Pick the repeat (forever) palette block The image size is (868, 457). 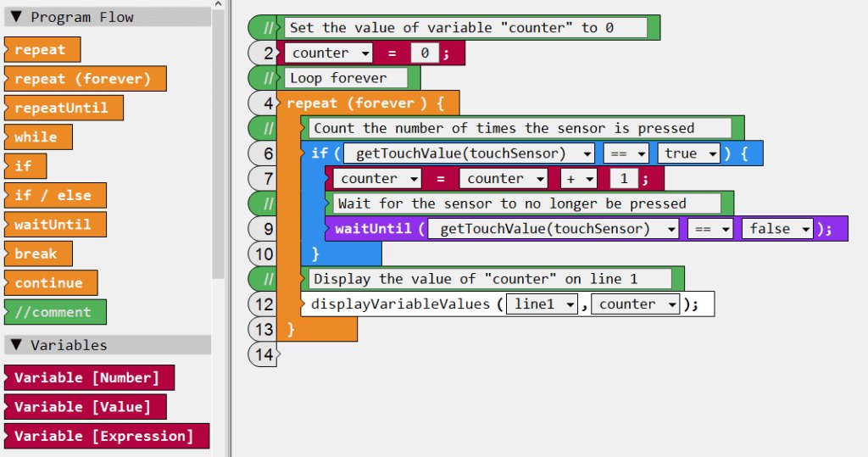[x=86, y=79]
